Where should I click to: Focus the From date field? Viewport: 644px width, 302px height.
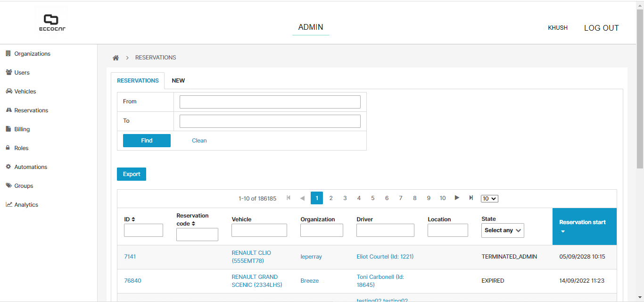[270, 102]
